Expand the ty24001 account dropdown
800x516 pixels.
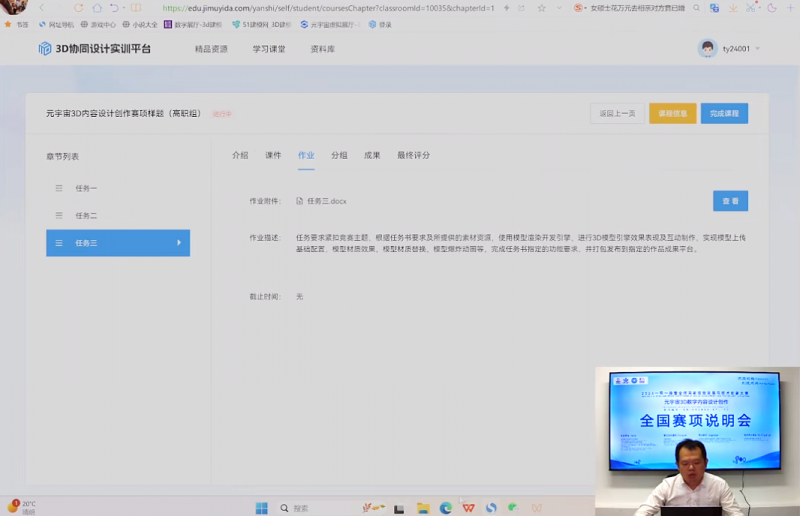[757, 49]
